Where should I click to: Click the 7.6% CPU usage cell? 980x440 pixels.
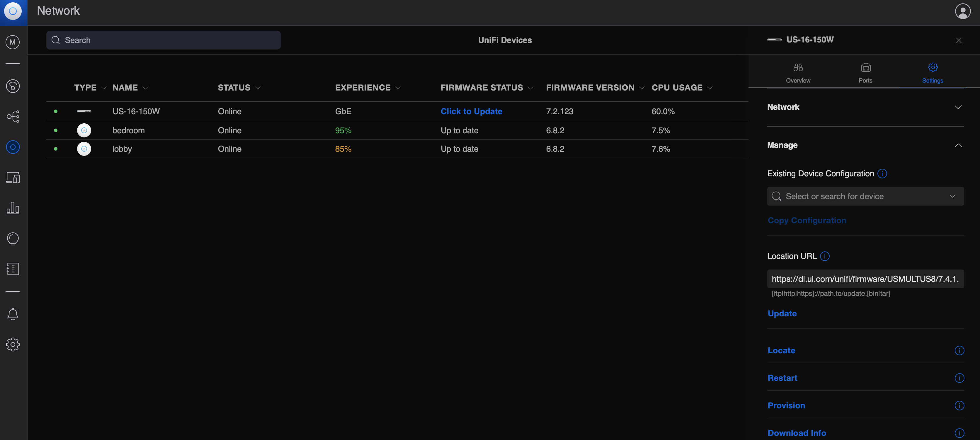click(661, 149)
